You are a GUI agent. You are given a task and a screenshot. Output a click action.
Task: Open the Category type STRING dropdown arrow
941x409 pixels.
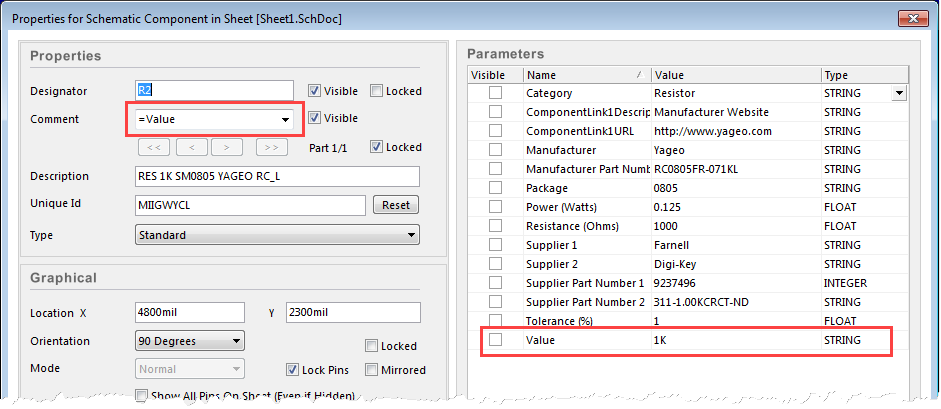[x=899, y=93]
